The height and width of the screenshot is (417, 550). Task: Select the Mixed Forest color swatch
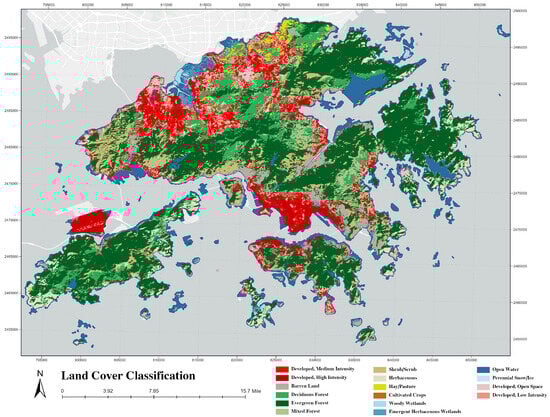282,412
